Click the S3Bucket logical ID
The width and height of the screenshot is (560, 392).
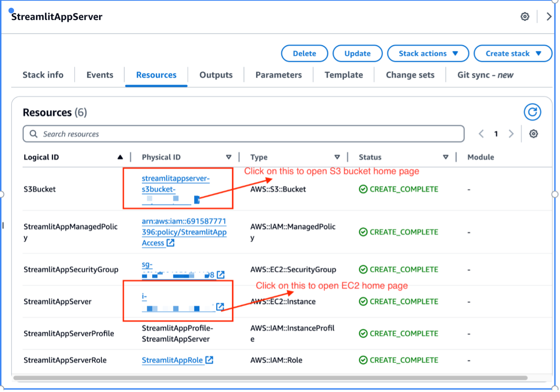(40, 189)
